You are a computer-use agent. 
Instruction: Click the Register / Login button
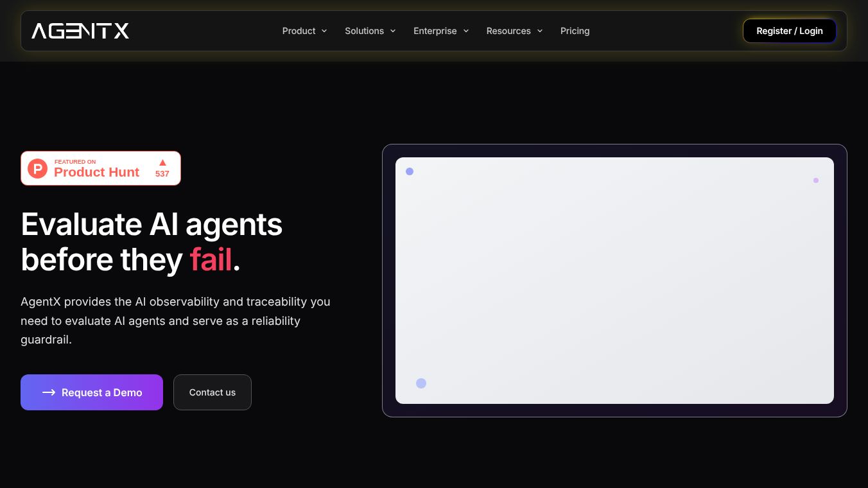click(790, 31)
